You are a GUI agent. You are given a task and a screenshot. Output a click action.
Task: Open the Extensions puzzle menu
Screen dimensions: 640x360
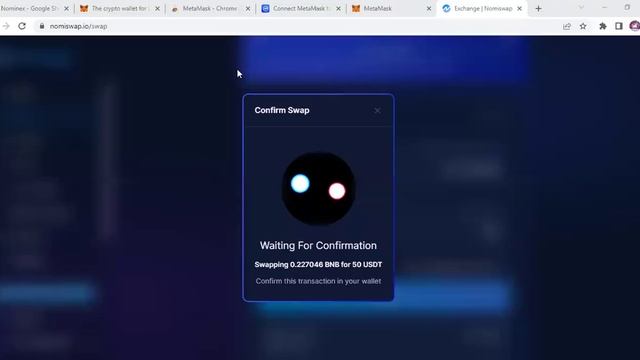point(602,26)
